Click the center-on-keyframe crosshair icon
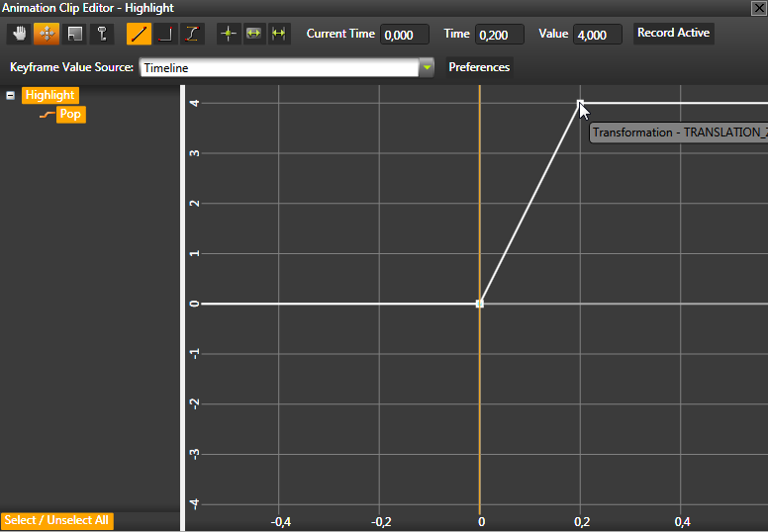Image resolution: width=768 pixels, height=532 pixels. (x=229, y=34)
